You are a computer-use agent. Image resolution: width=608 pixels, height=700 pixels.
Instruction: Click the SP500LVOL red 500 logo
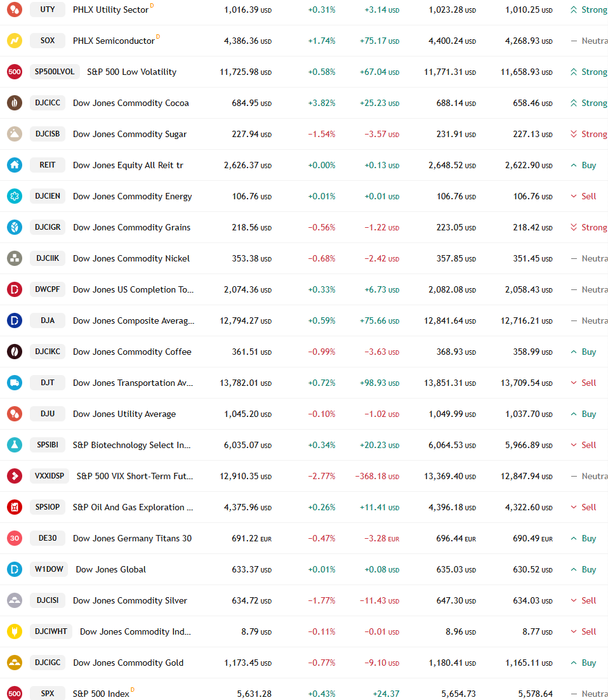[x=15, y=72]
